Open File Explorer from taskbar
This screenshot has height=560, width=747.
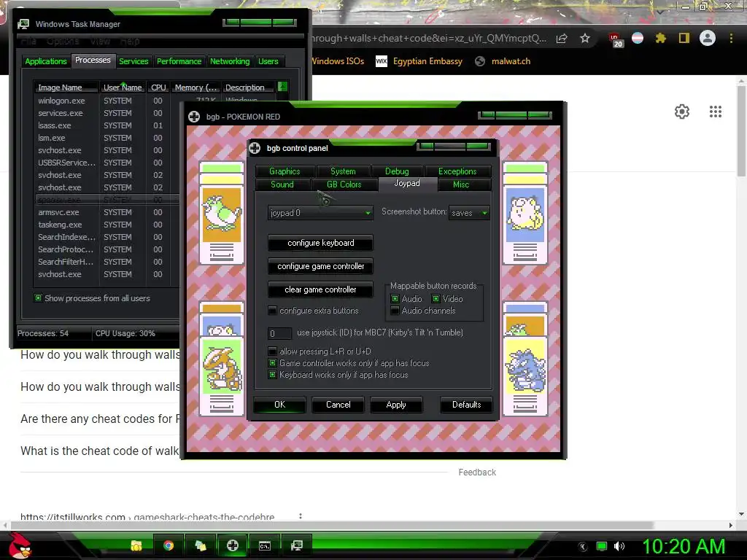click(x=136, y=545)
